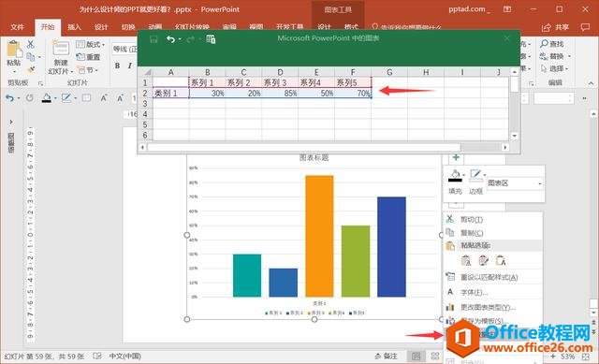Collapse the ribbon with the chevron
The width and height of the screenshot is (599, 364).
point(591,83)
